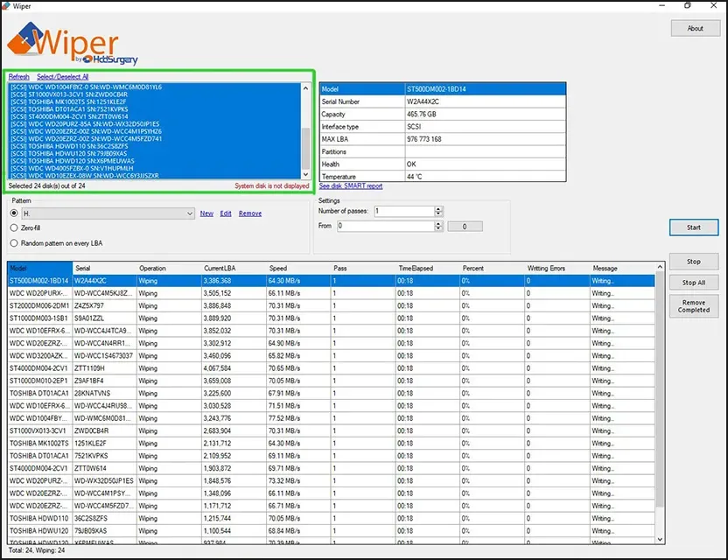
Task: Click the Remove pattern link
Action: pos(250,213)
